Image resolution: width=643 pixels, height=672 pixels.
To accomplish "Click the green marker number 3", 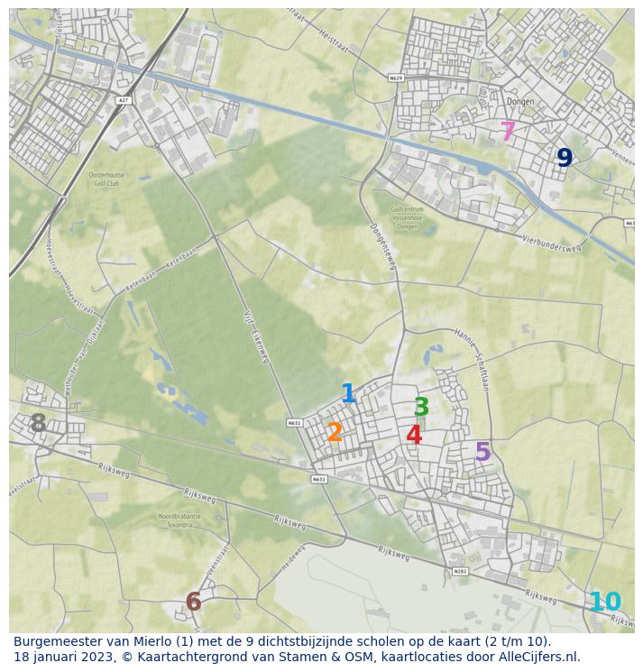I will [421, 408].
